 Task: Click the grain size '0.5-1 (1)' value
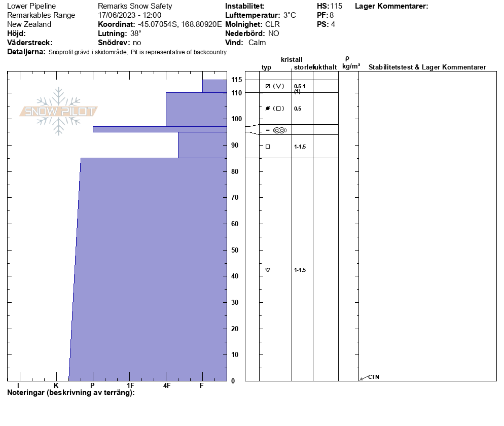pyautogui.click(x=300, y=88)
